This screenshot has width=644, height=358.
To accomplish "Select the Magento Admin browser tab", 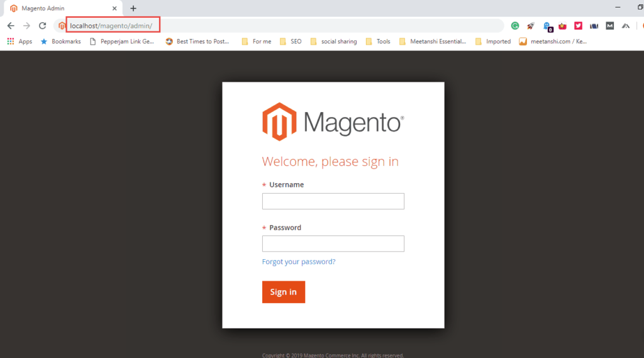I will click(62, 8).
